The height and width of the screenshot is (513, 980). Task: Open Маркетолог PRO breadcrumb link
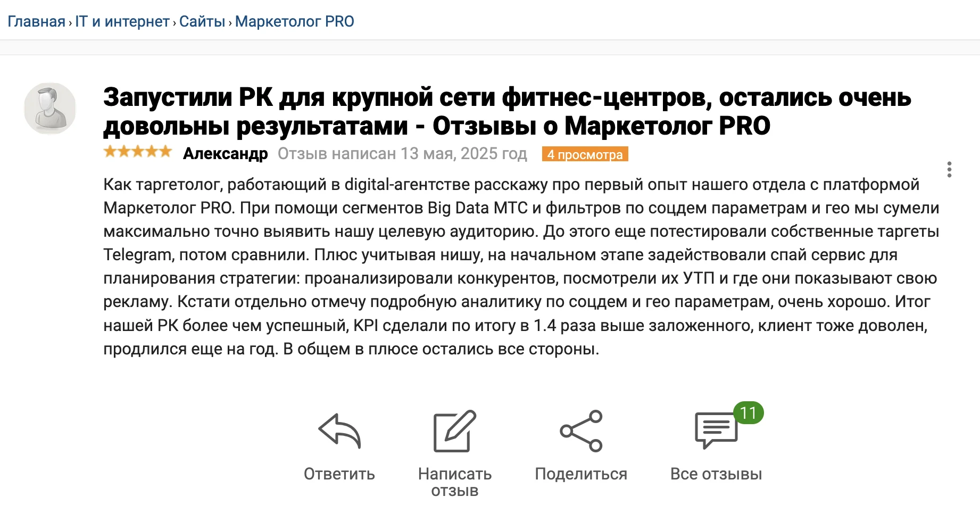click(x=295, y=21)
